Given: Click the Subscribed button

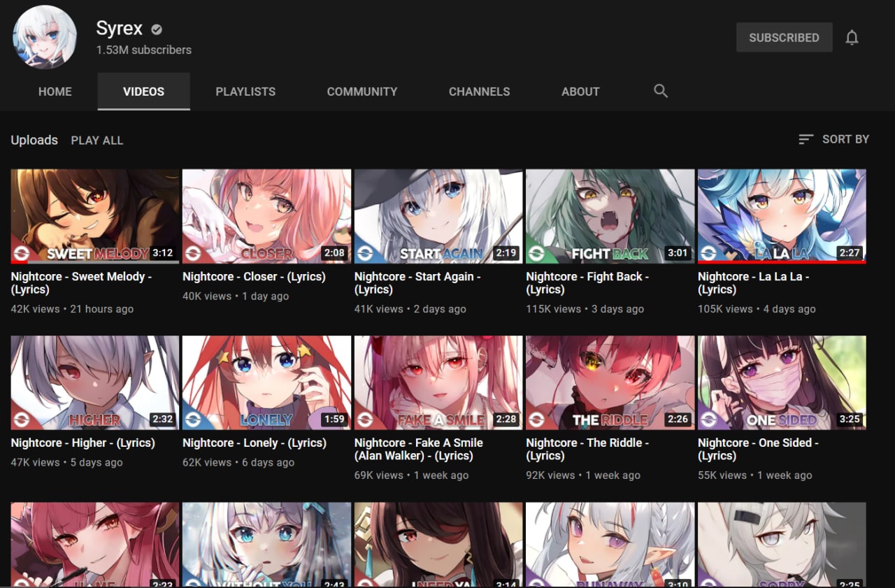Looking at the screenshot, I should [x=784, y=38].
